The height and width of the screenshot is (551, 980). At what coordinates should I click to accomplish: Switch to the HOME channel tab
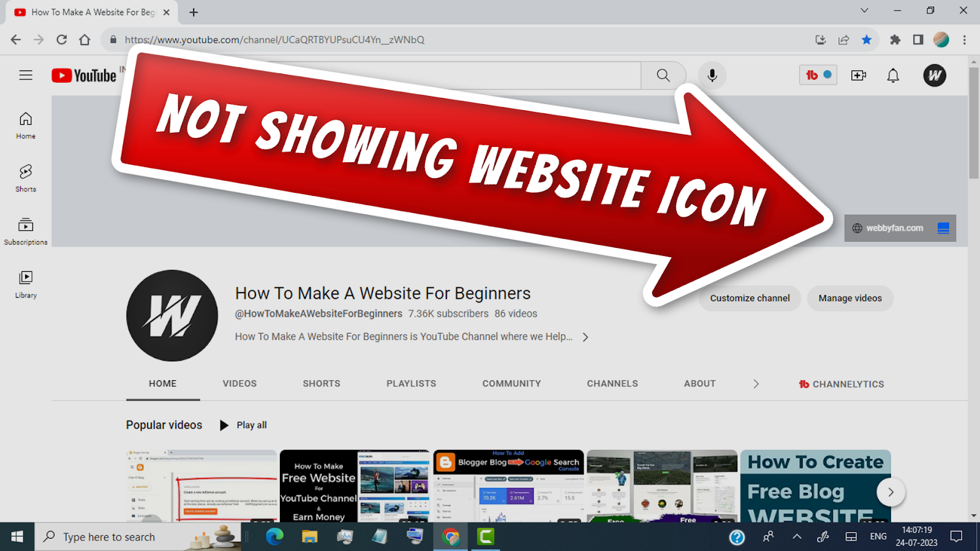(162, 384)
